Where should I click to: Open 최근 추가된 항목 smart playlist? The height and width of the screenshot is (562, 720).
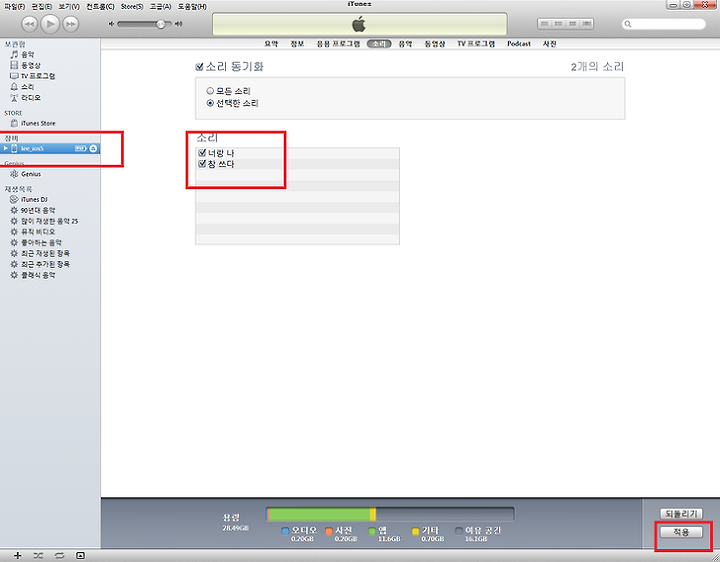(45, 264)
